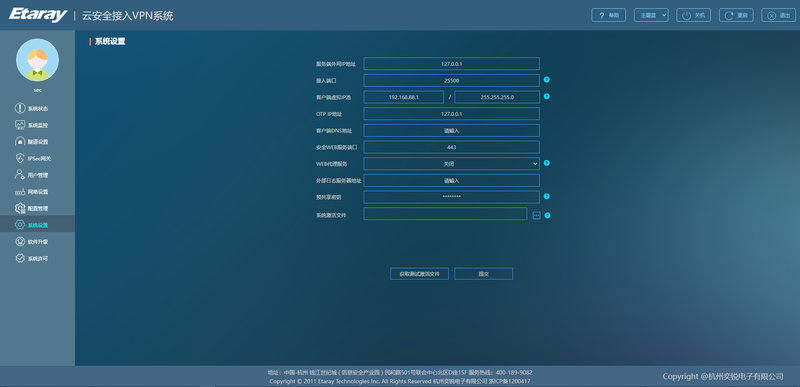Click the masked pre-shared key field
Image resolution: width=800 pixels, height=387 pixels.
(x=452, y=197)
